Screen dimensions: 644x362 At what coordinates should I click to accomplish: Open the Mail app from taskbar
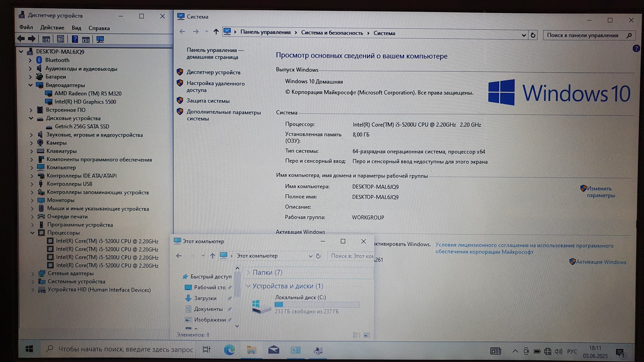pos(274,350)
